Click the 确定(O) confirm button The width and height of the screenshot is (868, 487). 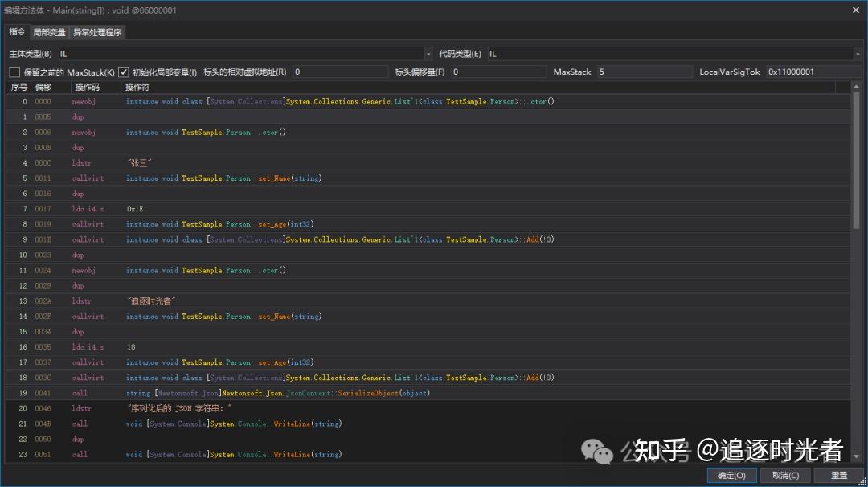pos(731,475)
